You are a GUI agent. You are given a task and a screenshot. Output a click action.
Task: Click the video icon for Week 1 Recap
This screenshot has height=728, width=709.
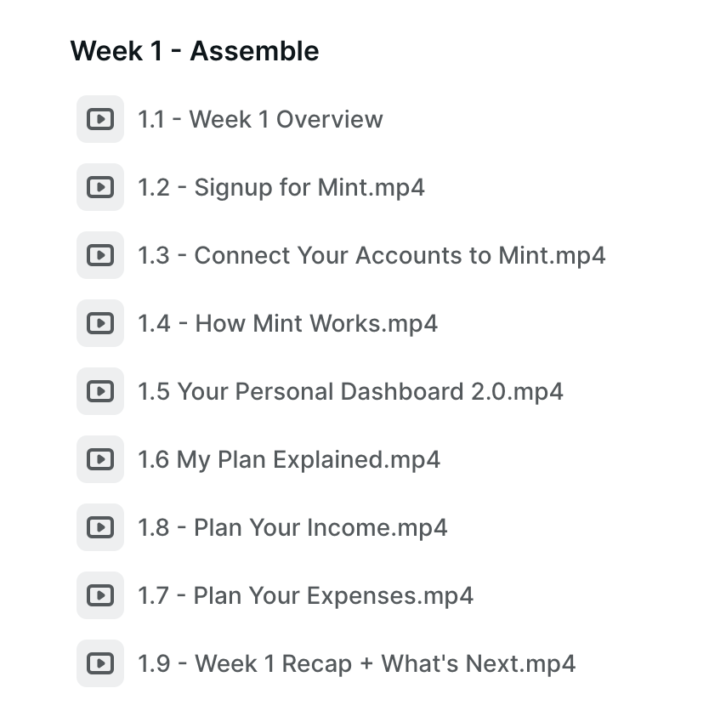click(100, 663)
